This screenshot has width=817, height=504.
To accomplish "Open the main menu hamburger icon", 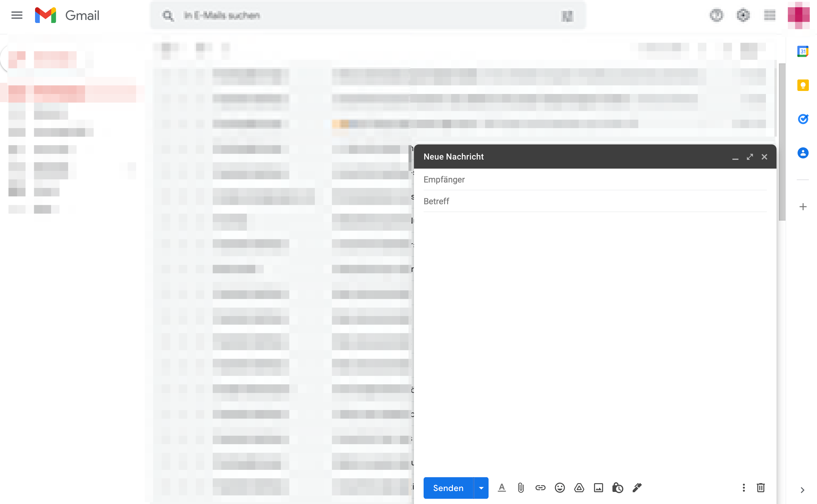I will click(x=17, y=15).
